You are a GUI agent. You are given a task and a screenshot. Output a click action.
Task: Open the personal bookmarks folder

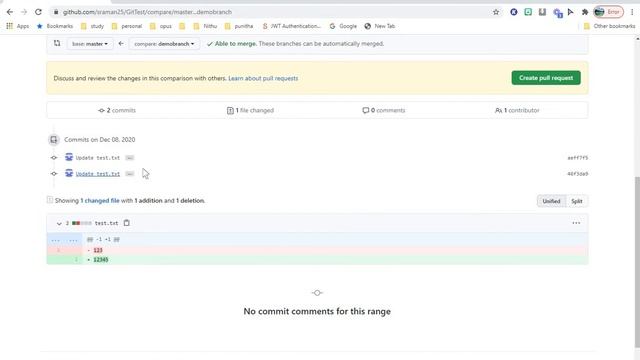pyautogui.click(x=127, y=26)
